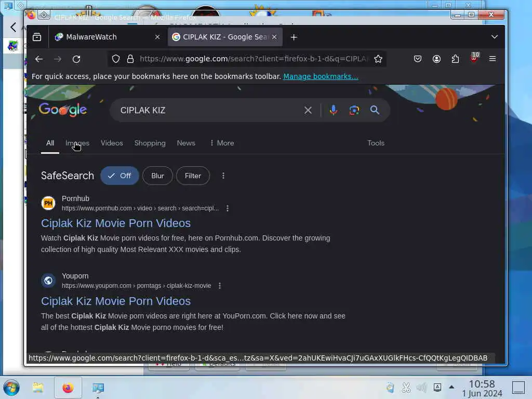Open Firefox tracking protection shield icon
The height and width of the screenshot is (399, 532).
(116, 59)
